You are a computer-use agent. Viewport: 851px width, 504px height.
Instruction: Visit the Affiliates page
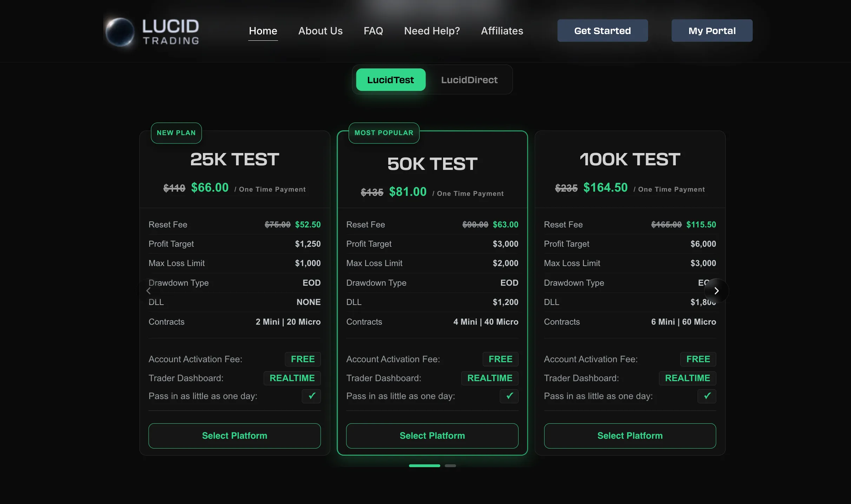502,31
